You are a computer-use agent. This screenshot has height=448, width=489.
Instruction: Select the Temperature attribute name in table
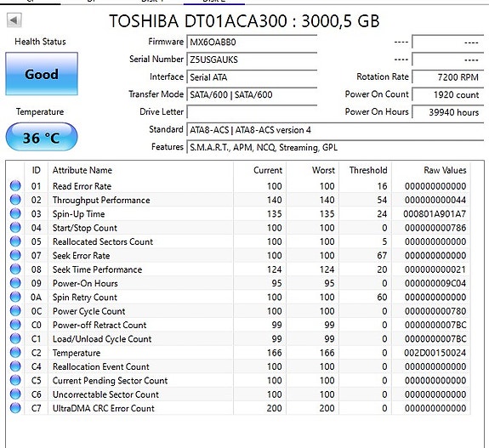pyautogui.click(x=77, y=353)
